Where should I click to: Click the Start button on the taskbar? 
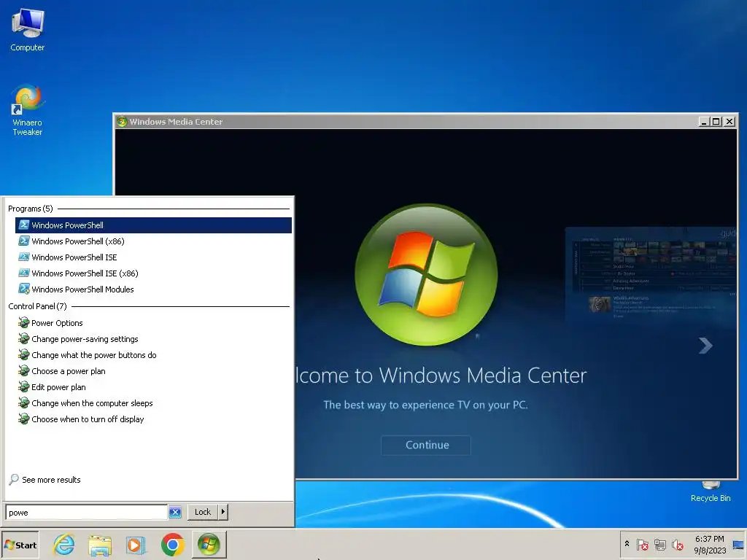point(20,545)
